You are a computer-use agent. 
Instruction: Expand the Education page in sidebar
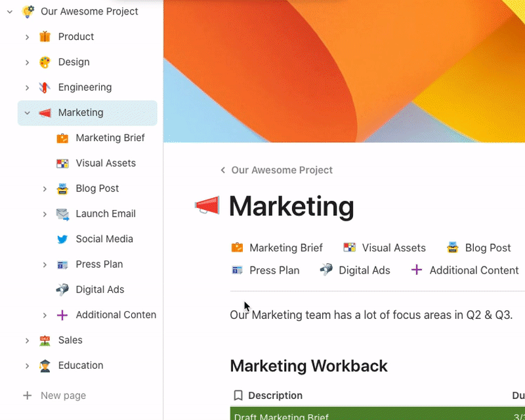(27, 366)
